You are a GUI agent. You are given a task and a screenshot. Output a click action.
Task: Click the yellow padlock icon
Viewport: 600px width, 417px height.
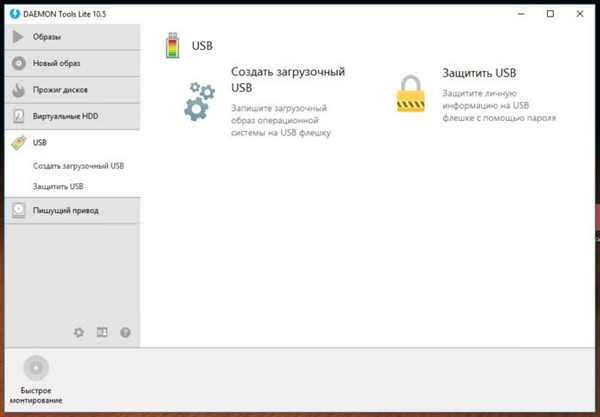click(x=410, y=94)
